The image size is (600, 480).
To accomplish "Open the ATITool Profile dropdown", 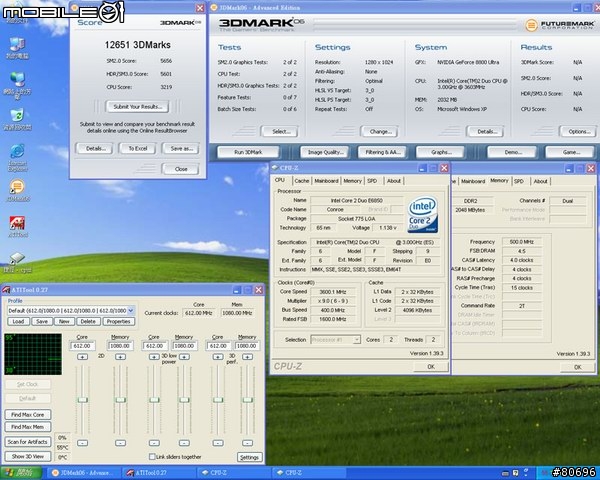I will click(130, 310).
